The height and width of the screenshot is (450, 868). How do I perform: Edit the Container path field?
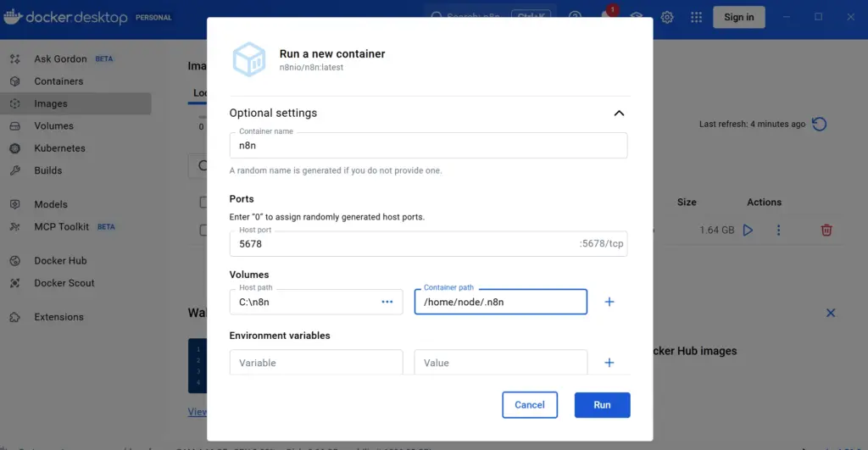pyautogui.click(x=500, y=302)
